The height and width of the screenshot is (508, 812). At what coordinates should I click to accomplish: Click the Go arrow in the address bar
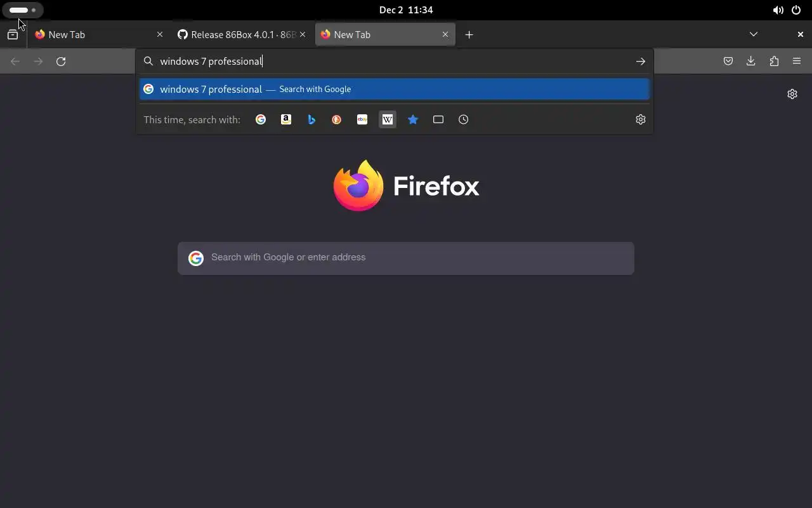(x=641, y=62)
